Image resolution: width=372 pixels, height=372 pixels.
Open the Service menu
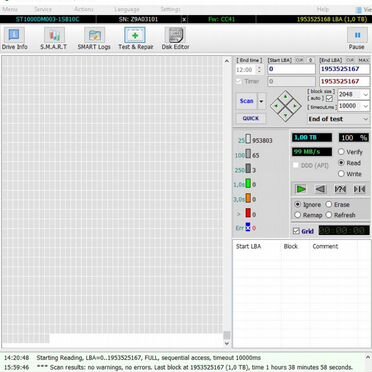point(43,9)
